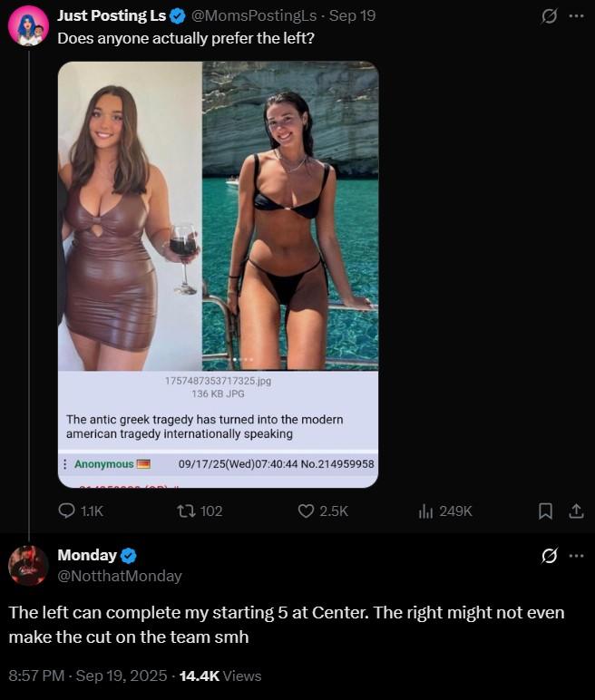Screen dimensions: 595x700
Task: Go to the @NotthatMonday profile handle
Action: pyautogui.click(x=120, y=576)
